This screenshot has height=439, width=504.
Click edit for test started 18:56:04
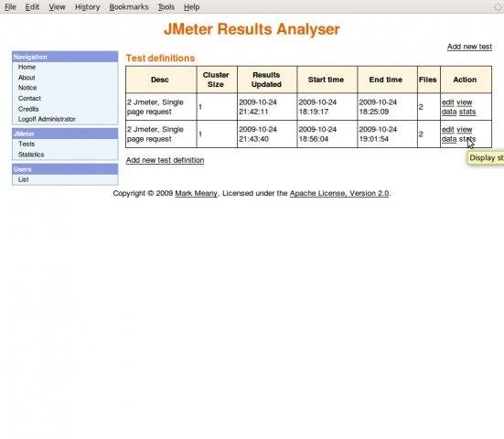point(448,130)
